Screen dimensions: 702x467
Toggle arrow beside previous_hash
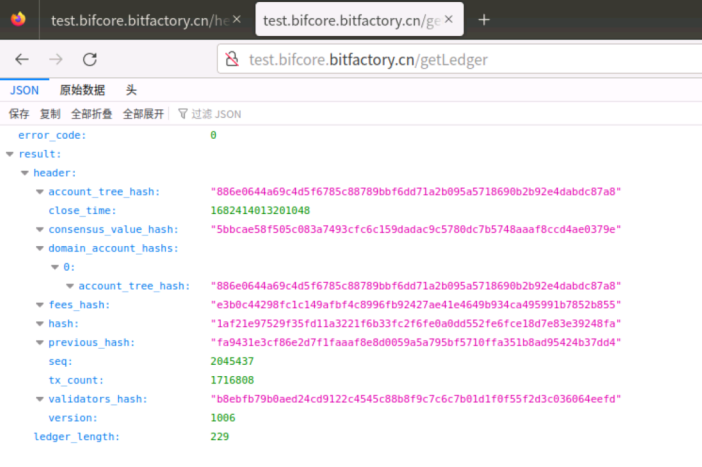40,343
